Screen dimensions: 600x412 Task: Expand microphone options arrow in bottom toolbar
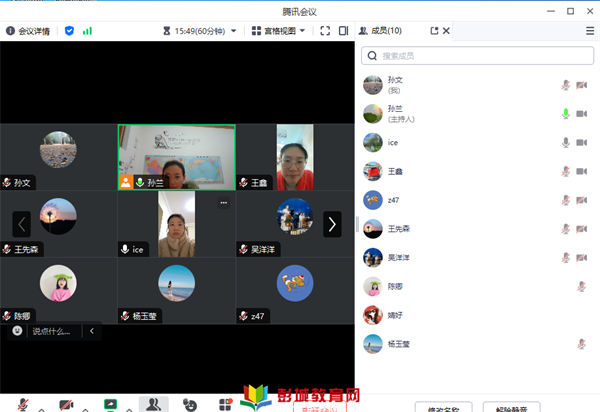42,410
